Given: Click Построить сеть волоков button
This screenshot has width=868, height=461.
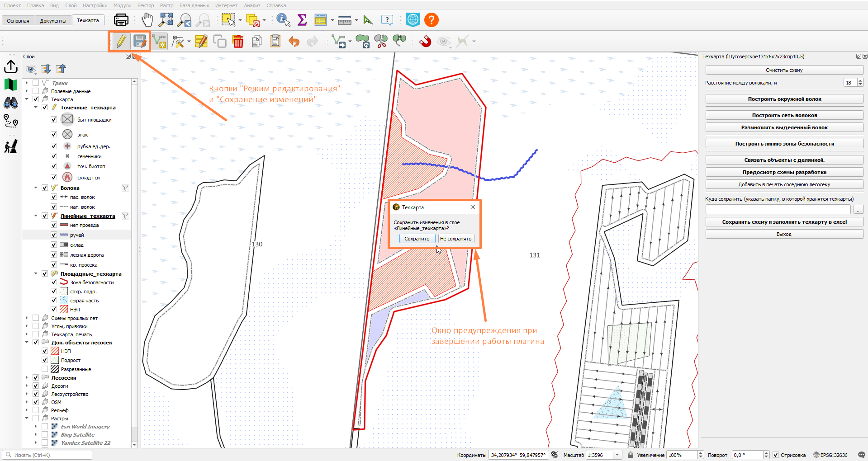Looking at the screenshot, I should 784,115.
